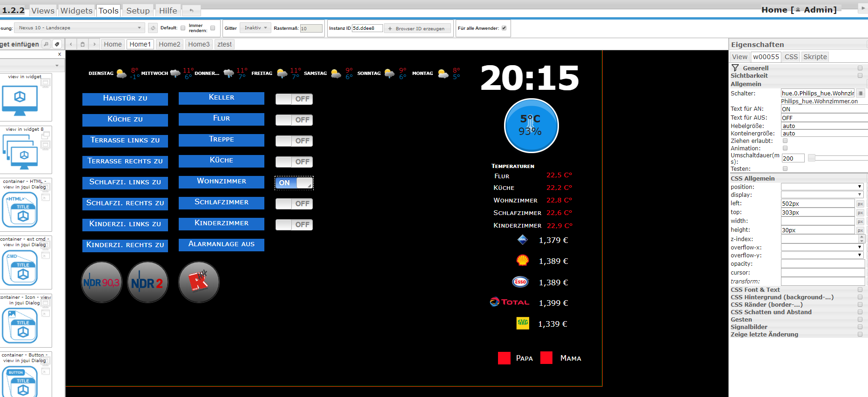
Task: Click 'Browser ID erzeugen' button
Action: (417, 28)
